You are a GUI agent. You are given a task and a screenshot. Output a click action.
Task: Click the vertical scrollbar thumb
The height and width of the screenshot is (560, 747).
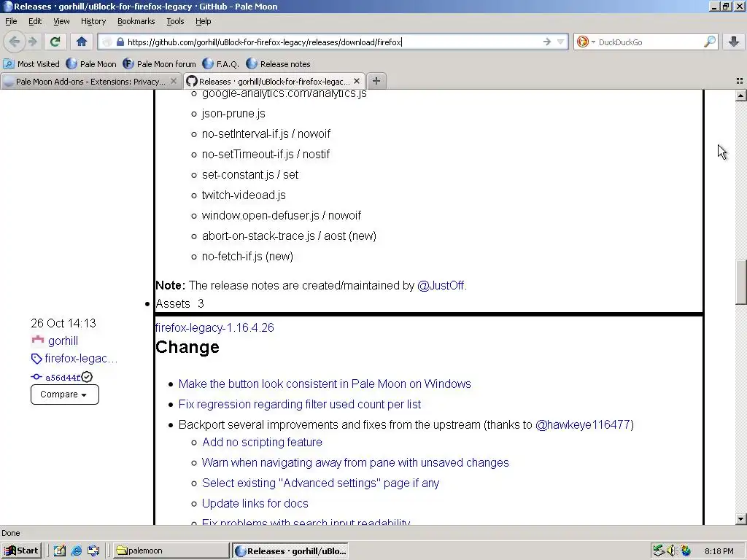(740, 282)
